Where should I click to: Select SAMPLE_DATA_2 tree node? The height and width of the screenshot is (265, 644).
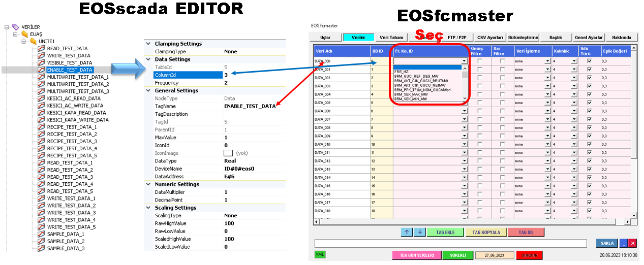(x=66, y=241)
